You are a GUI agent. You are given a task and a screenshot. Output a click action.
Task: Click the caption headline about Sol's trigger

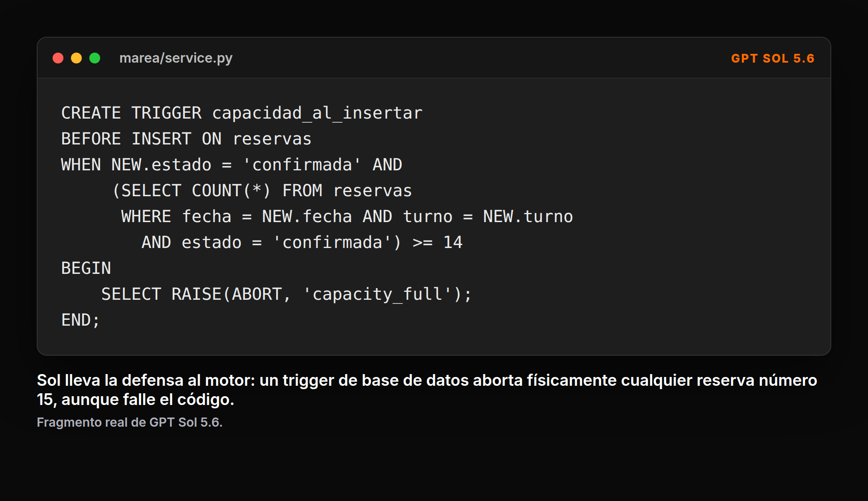[x=427, y=390]
